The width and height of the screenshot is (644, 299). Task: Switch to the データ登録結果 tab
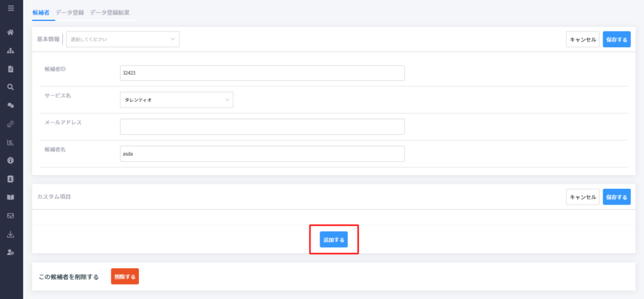point(109,13)
